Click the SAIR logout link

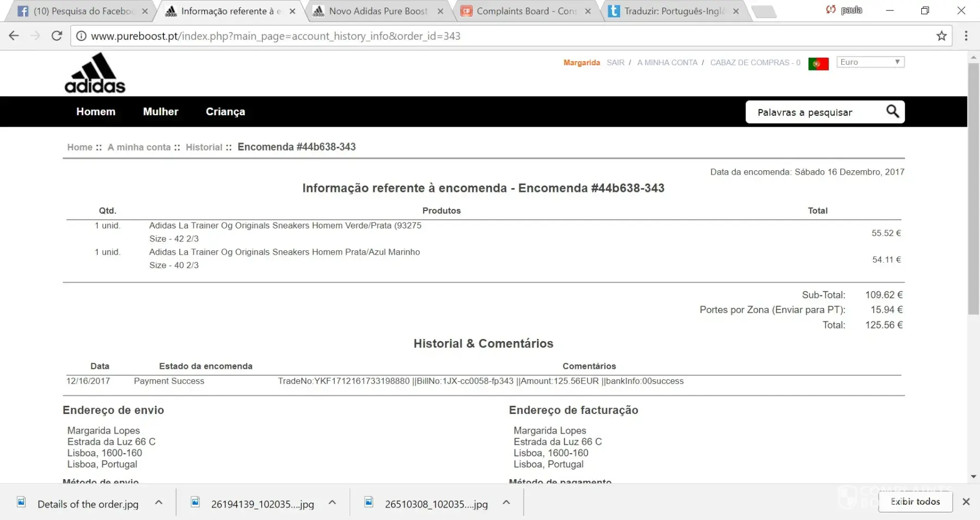pyautogui.click(x=615, y=63)
